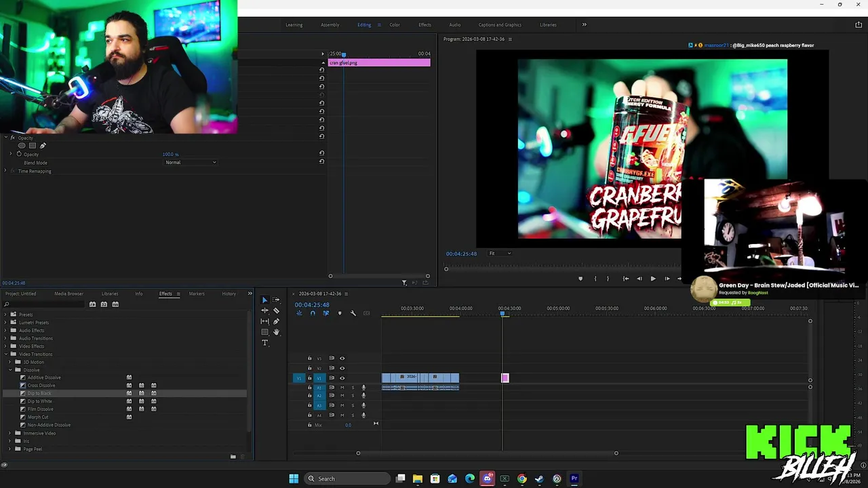Open the Media Browser panel tab
The height and width of the screenshot is (488, 868).
(68, 294)
